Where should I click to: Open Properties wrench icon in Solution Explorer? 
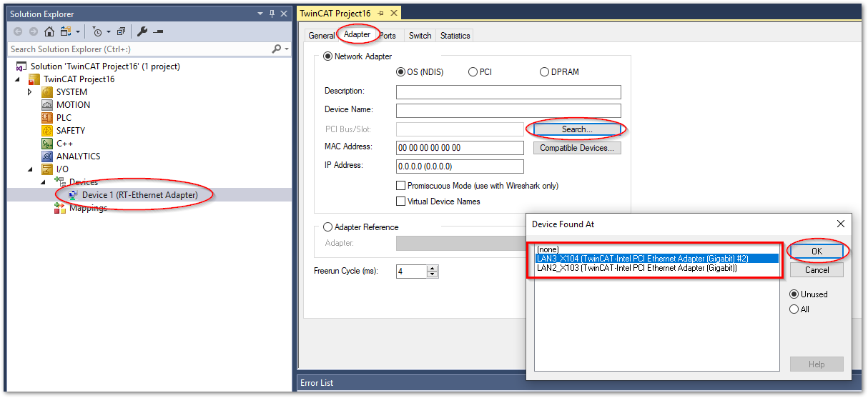[x=142, y=31]
